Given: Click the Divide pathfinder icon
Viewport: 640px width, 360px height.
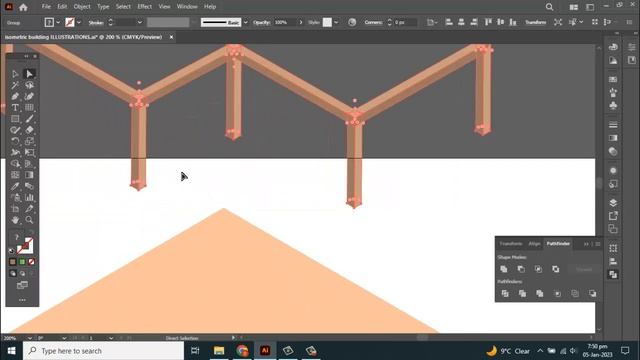Looking at the screenshot, I should point(505,293).
